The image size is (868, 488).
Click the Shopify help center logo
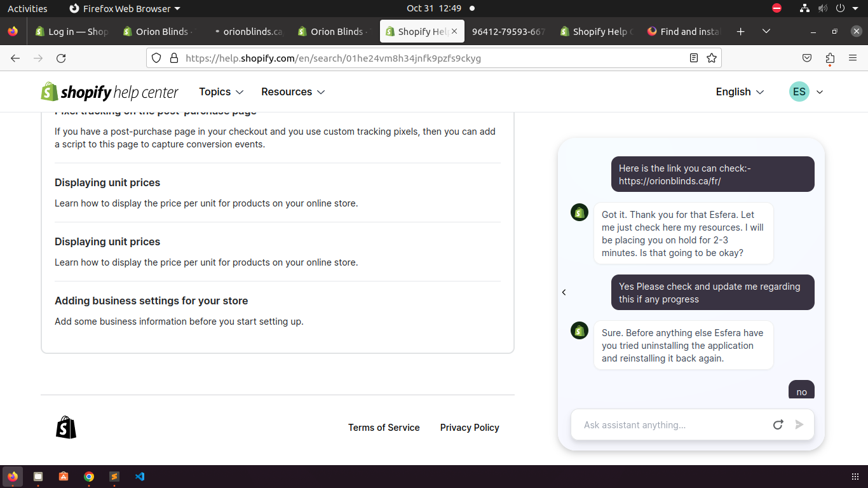tap(110, 92)
